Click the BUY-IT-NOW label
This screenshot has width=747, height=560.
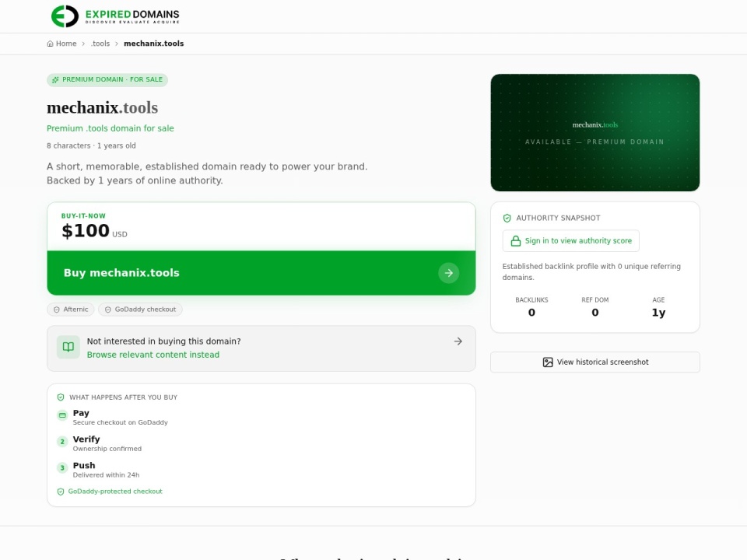click(x=83, y=215)
